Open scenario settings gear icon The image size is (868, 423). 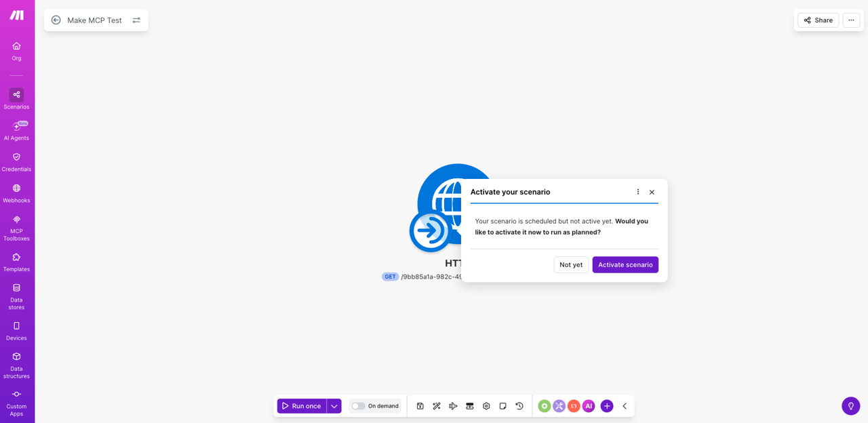pyautogui.click(x=486, y=406)
